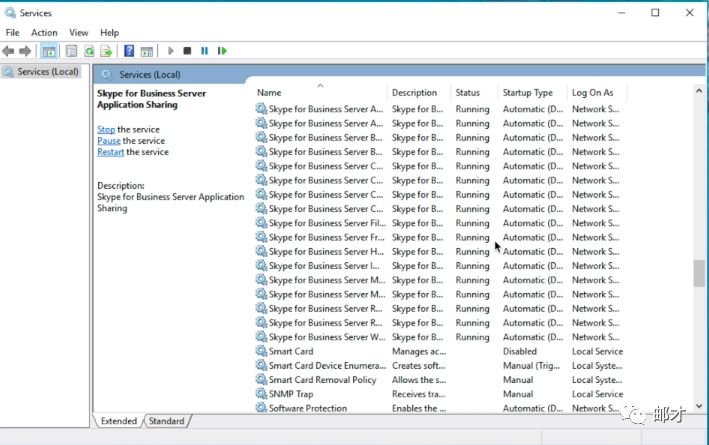Click the Back arrow in toolbar
Viewport: 709px width, 445px height.
coord(9,51)
